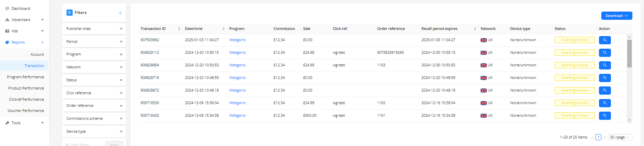Select Voucher Performance in Reports menu
644x146 pixels.
tap(26, 111)
